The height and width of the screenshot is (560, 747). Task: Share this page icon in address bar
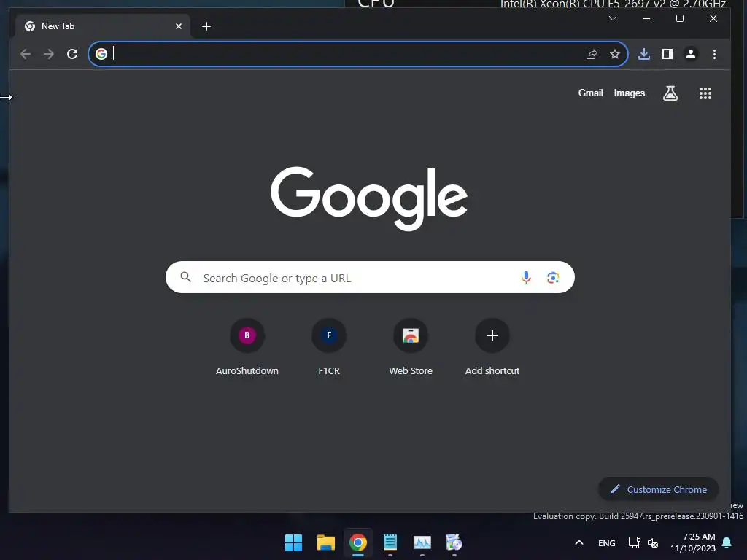(592, 54)
